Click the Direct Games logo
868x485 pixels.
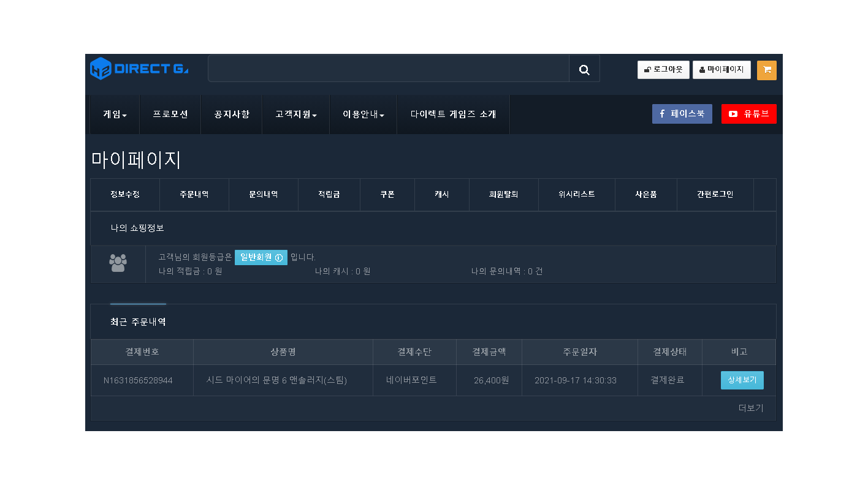tap(139, 69)
